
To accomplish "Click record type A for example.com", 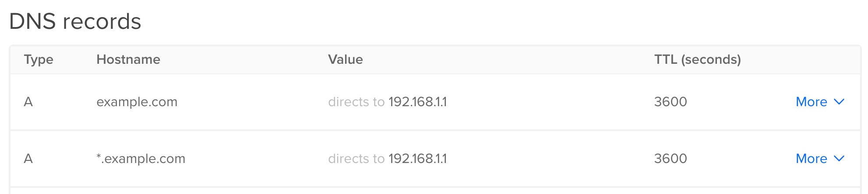I will (x=28, y=102).
